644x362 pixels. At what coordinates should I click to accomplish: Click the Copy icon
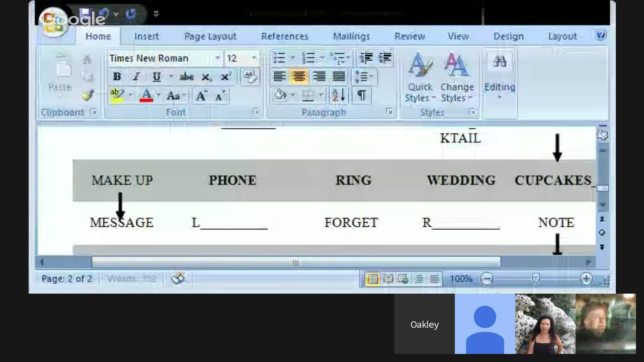coord(88,77)
